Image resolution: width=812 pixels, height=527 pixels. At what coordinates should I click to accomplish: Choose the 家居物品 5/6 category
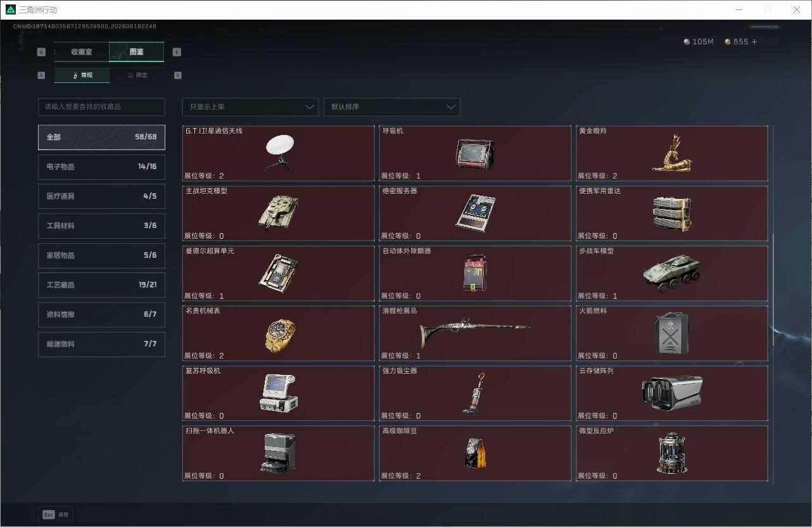coord(101,255)
